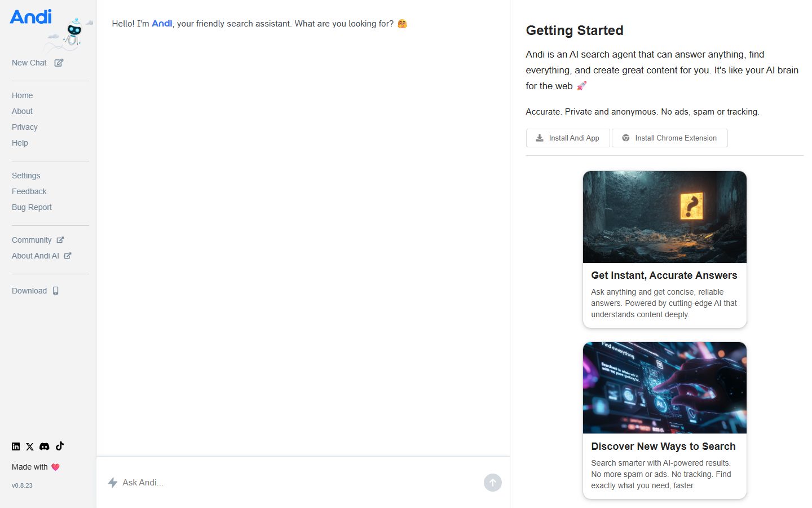Click the Chrome icon in Install Chrome Extension
The width and height of the screenshot is (812, 508).
tap(626, 138)
